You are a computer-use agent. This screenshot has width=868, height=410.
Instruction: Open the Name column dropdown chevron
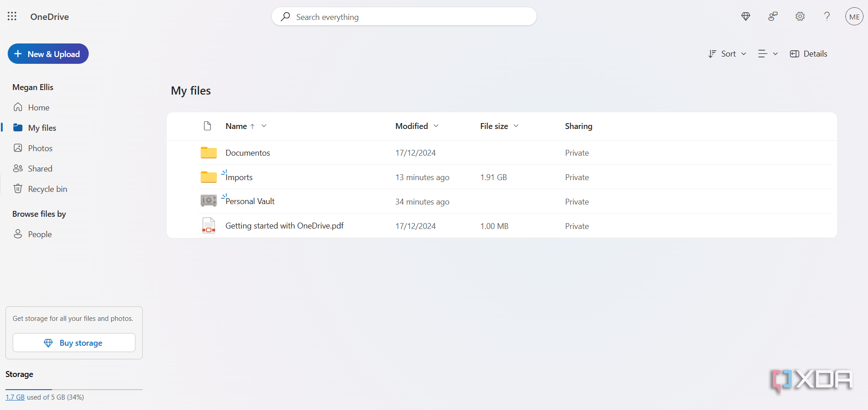point(264,126)
